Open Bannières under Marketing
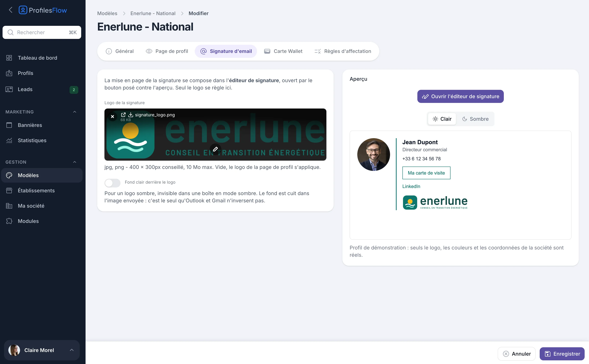 click(x=42, y=125)
